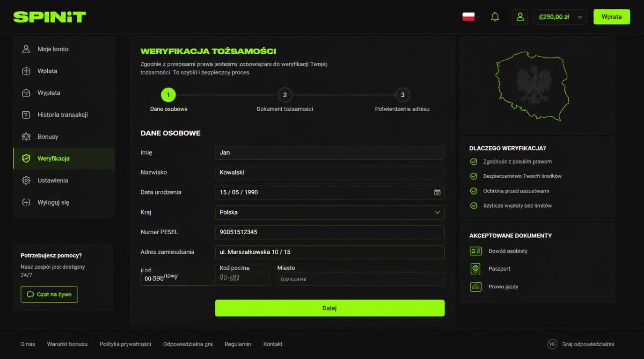Open Wypłata in sidebar menu
Image resolution: width=644 pixels, height=359 pixels.
click(x=64, y=93)
